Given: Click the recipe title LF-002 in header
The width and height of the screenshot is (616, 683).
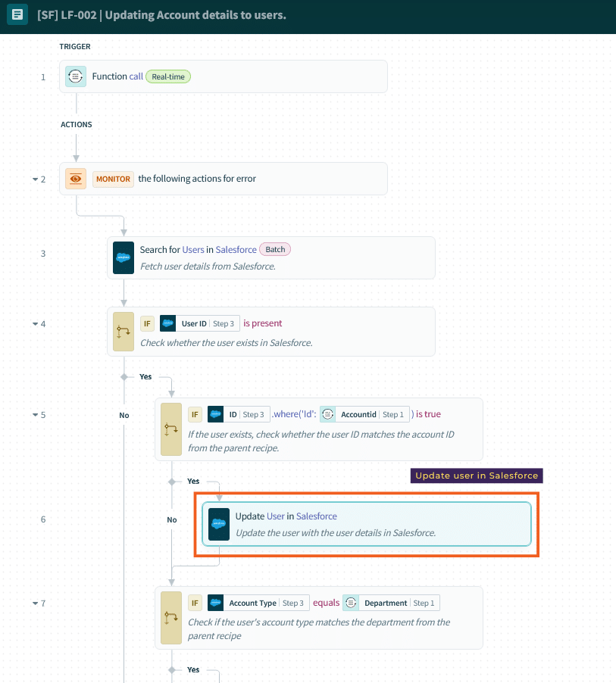Looking at the screenshot, I should [161, 15].
